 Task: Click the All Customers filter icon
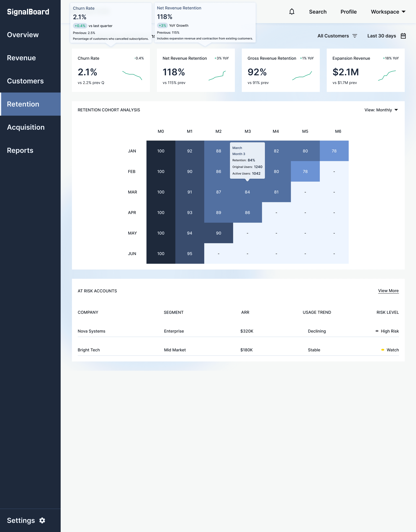point(355,36)
